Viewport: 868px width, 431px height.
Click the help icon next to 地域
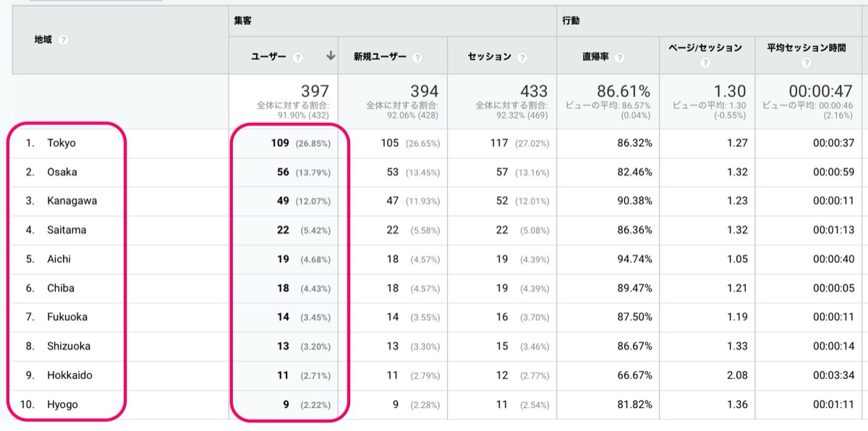pyautogui.click(x=63, y=40)
